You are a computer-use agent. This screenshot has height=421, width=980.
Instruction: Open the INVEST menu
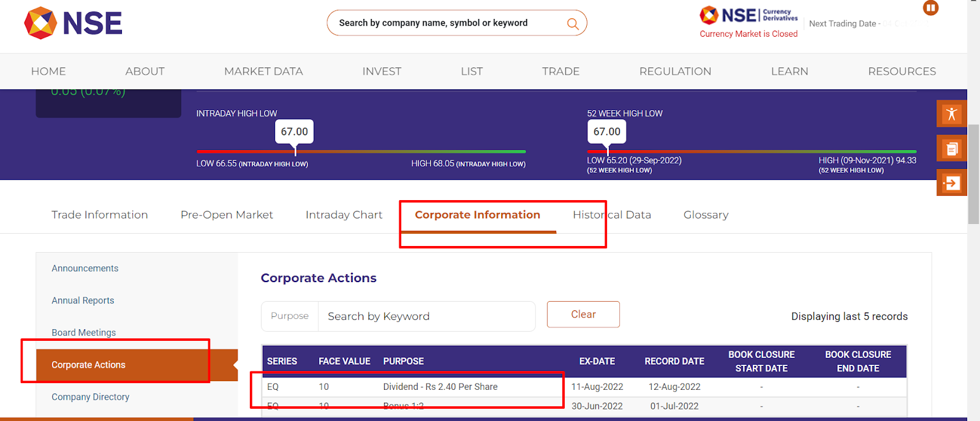coord(382,71)
